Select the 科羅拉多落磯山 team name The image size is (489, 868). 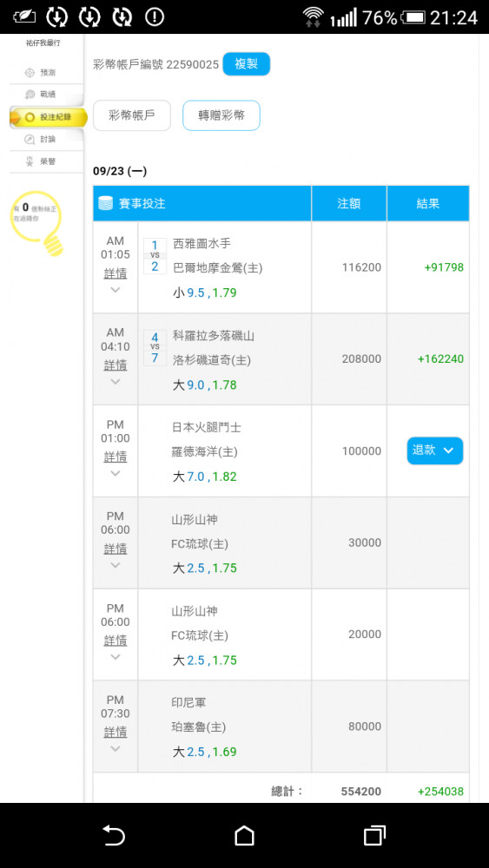tap(214, 335)
